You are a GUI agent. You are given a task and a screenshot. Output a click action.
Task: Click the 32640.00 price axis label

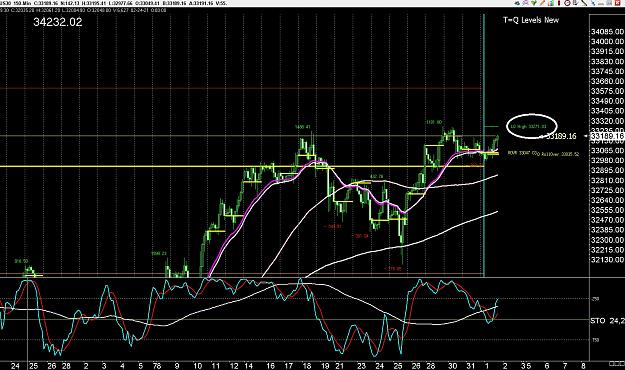pos(607,200)
